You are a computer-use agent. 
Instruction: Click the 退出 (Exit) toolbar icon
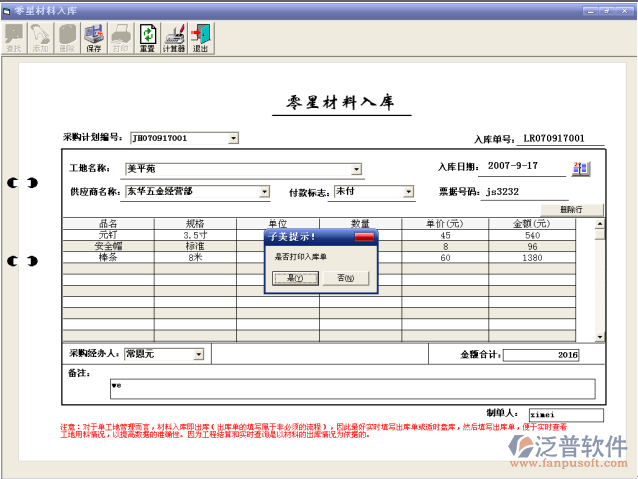(x=200, y=37)
